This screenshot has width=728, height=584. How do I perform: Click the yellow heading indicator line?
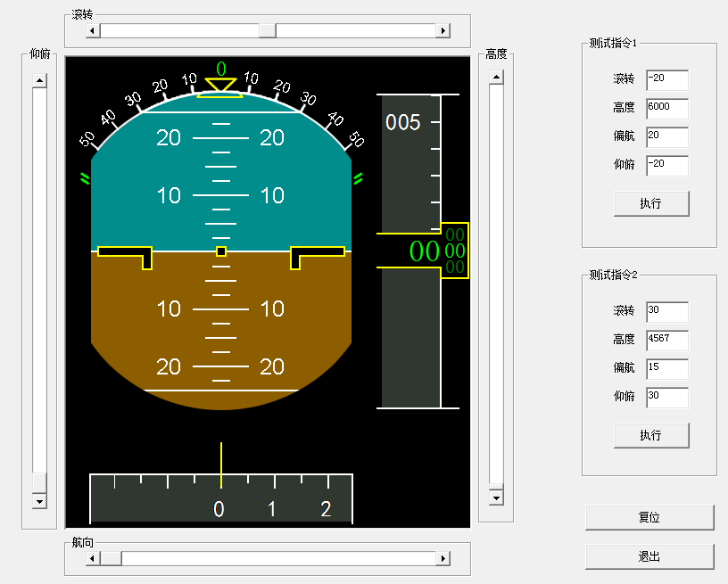[221, 465]
